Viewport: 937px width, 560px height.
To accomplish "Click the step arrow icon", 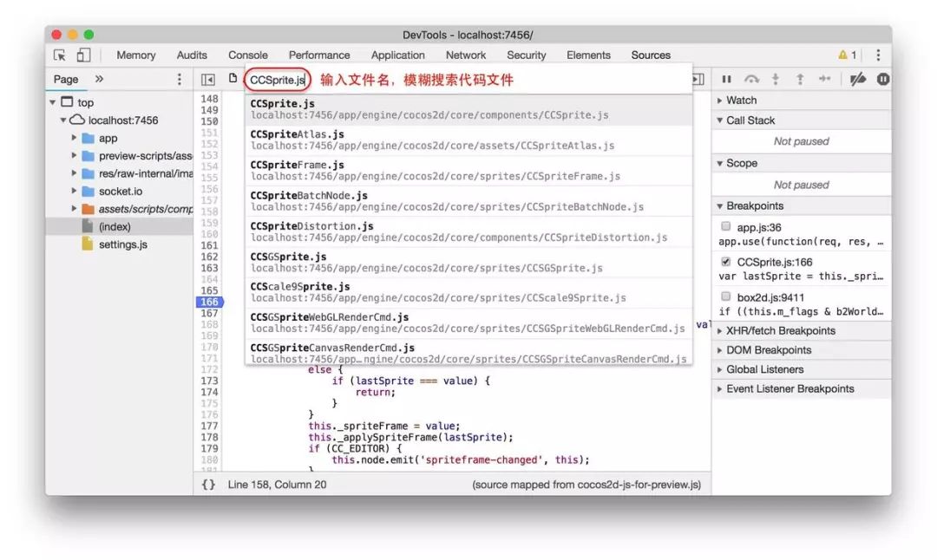I will point(825,79).
